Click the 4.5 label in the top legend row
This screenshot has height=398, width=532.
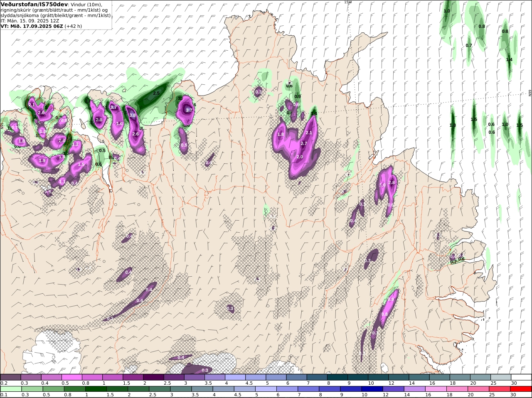pos(249,383)
